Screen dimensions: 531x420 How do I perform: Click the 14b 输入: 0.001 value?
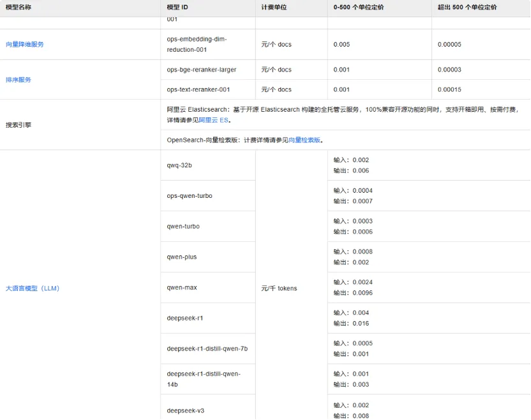pyautogui.click(x=351, y=374)
